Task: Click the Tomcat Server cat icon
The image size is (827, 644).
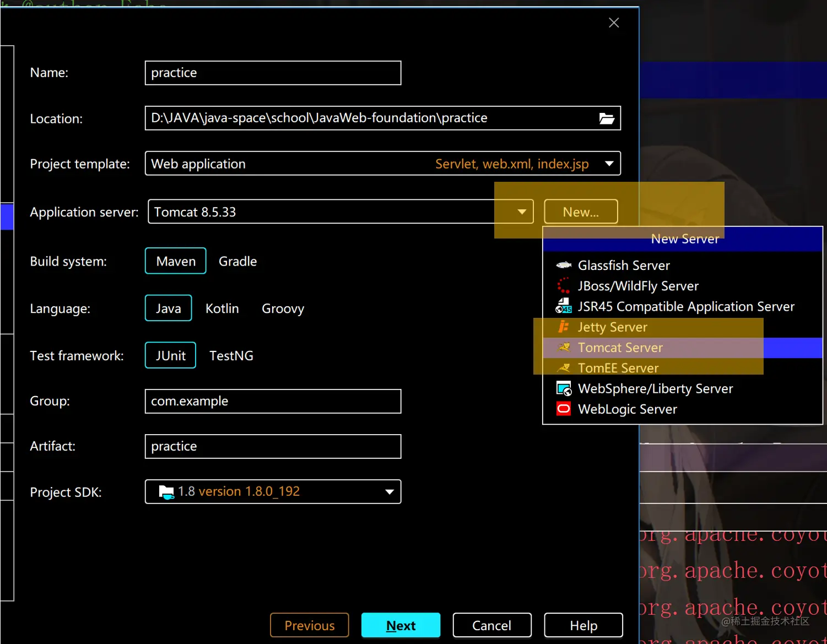Action: coord(564,347)
